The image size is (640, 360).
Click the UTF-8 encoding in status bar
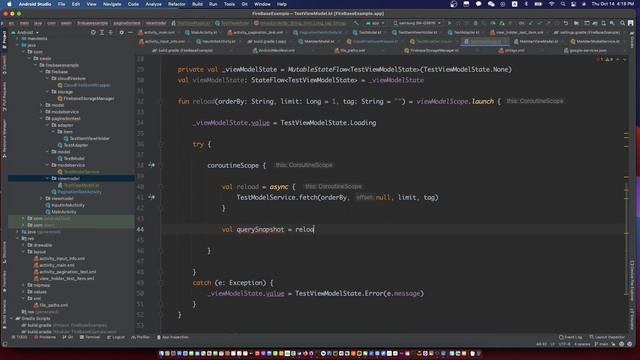(564, 344)
